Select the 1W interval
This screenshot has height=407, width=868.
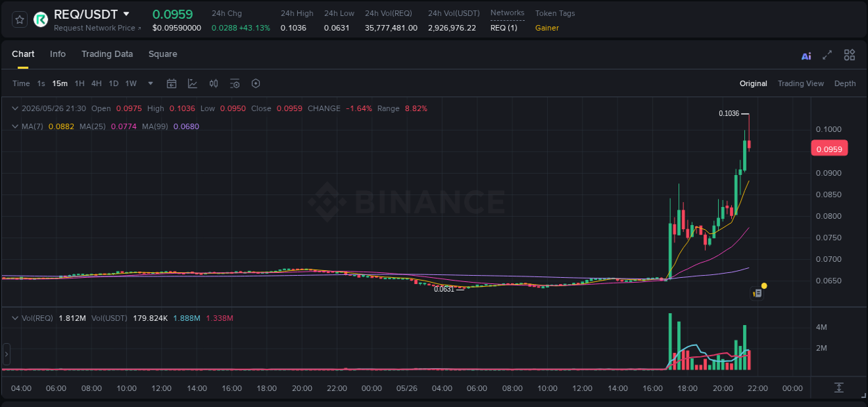131,83
